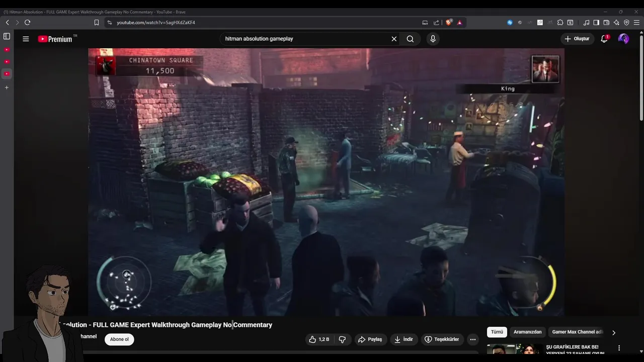Viewport: 644px width, 362px height.
Task: Bookmark this page with the bookmark icon
Action: [97, 23]
